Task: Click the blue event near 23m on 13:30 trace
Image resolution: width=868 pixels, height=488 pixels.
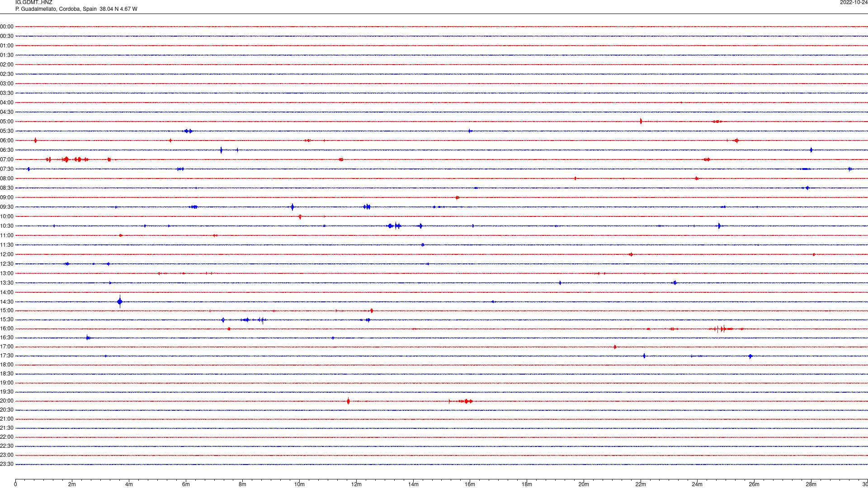Action: [675, 283]
